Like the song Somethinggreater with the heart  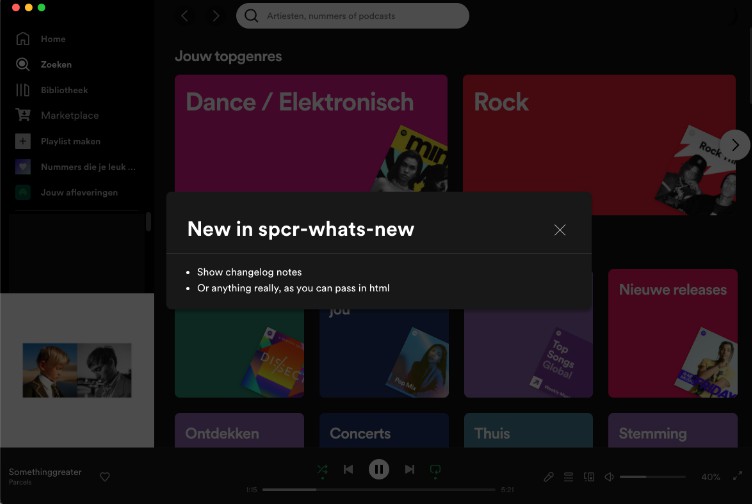pos(105,477)
